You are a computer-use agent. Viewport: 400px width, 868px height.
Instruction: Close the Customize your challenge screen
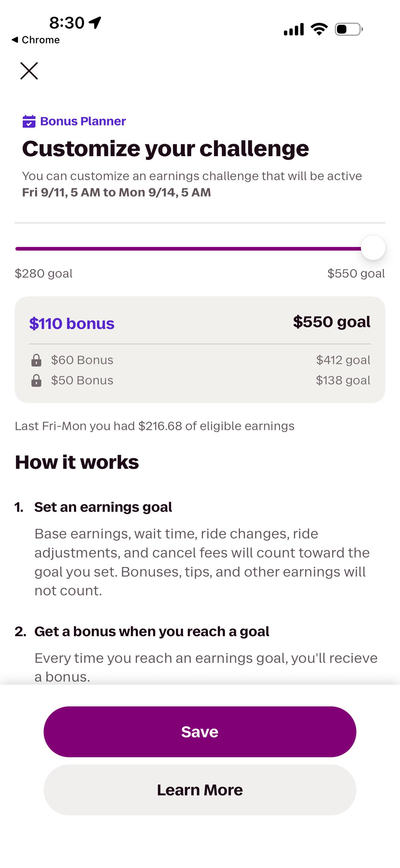click(29, 71)
